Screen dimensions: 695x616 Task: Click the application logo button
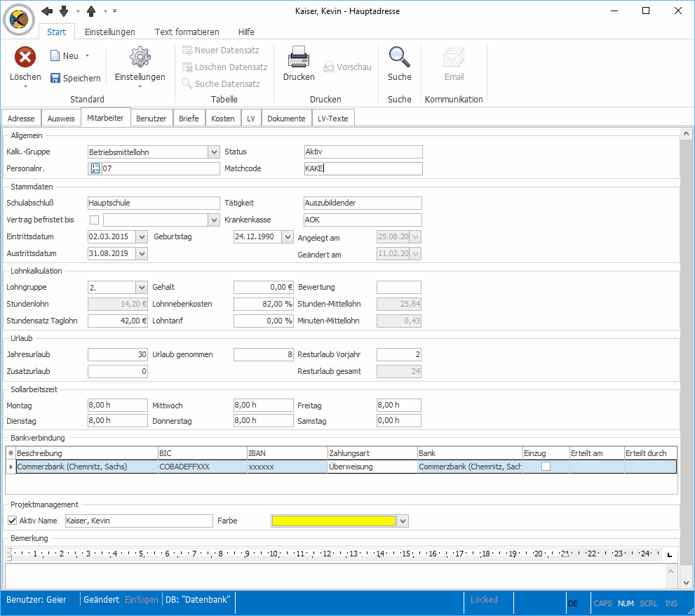point(19,20)
